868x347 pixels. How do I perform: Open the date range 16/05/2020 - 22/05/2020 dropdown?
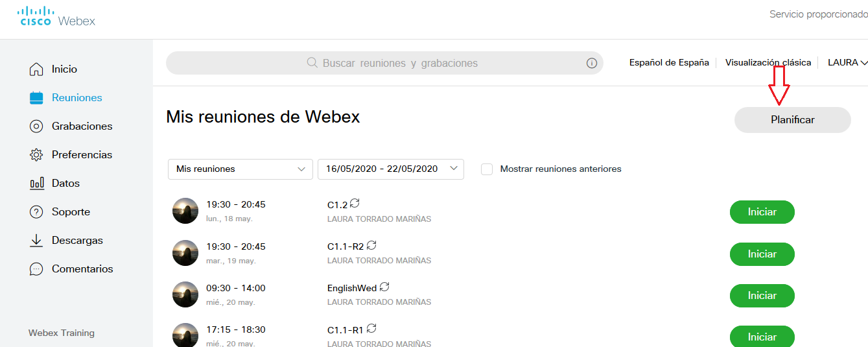(390, 169)
